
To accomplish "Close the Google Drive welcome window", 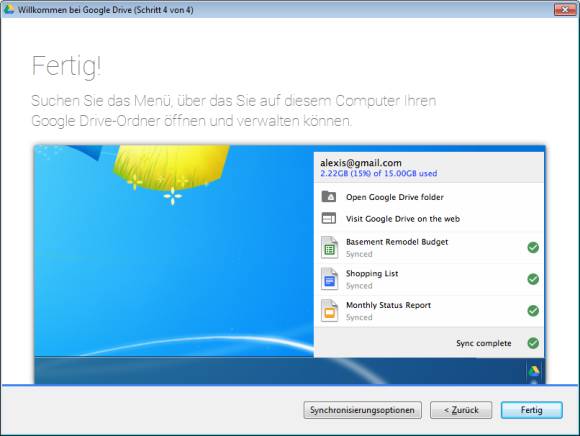I will [x=565, y=9].
